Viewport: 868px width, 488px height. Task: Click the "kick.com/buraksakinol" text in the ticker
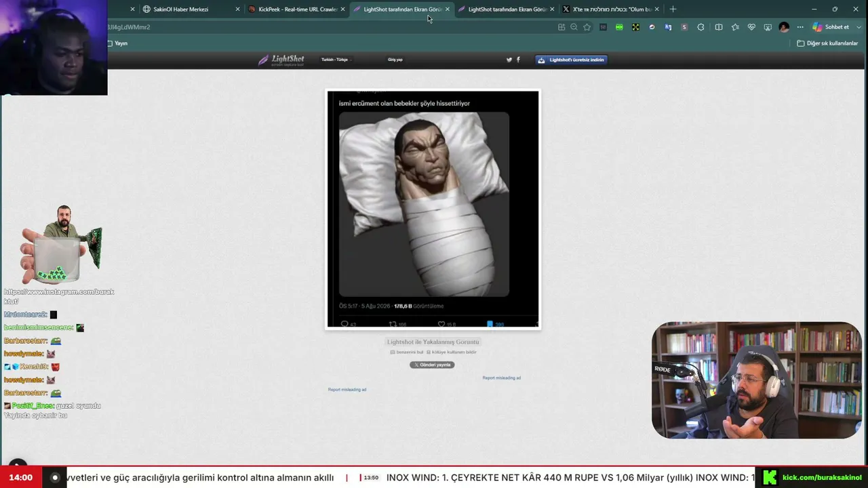[x=822, y=478]
